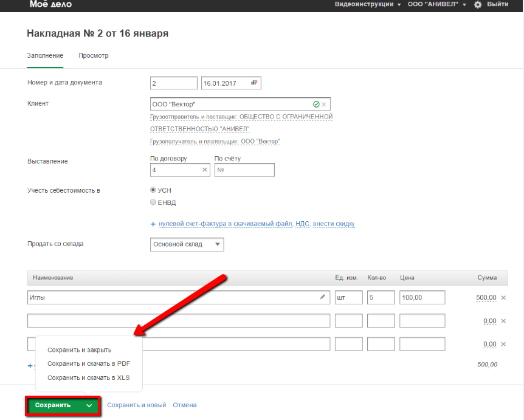Click the green checkmark in client field

(x=315, y=105)
